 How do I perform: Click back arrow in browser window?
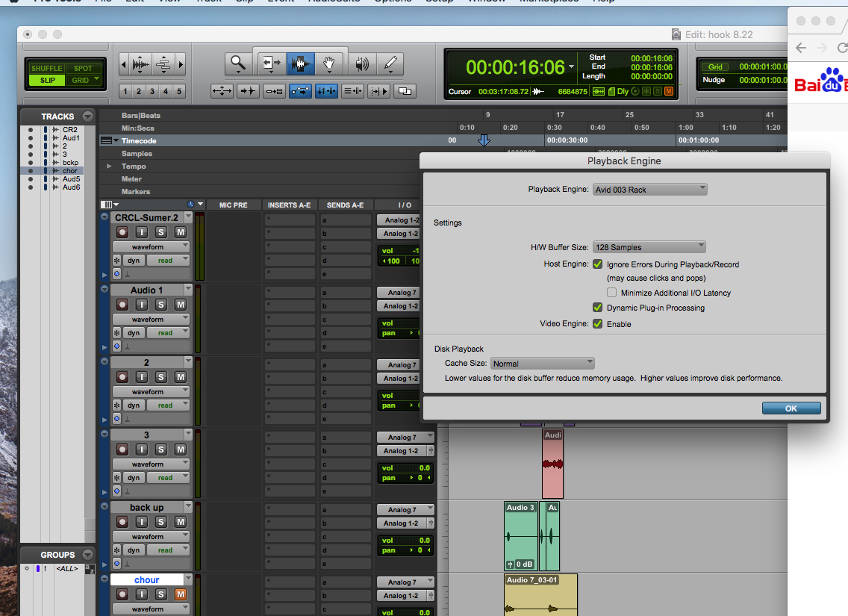click(802, 48)
